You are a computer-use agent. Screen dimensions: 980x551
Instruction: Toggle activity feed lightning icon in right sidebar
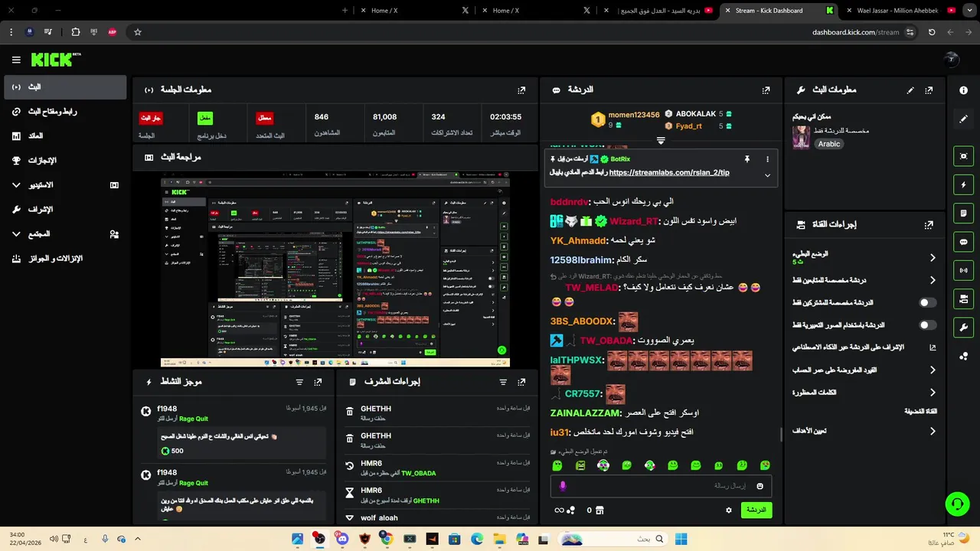pos(963,184)
